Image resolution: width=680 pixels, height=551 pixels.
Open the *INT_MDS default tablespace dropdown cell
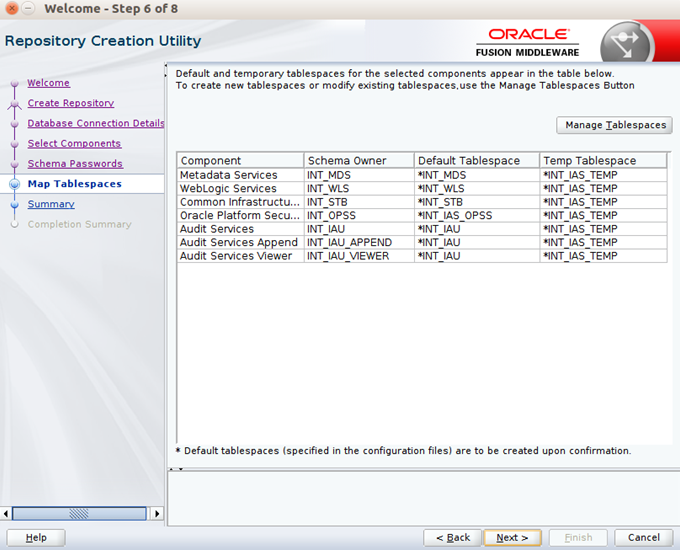[x=477, y=175]
